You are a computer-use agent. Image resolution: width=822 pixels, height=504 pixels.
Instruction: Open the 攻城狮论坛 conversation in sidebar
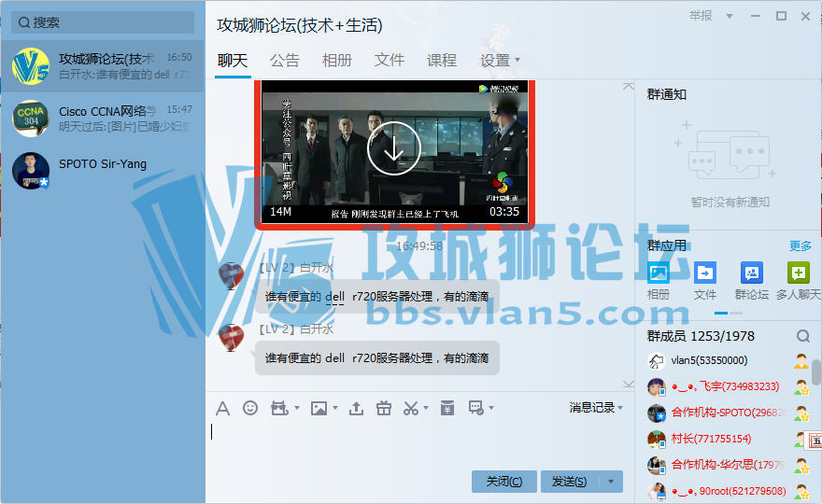102,66
